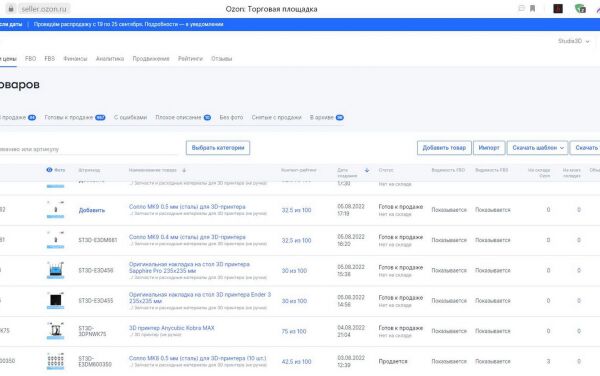Open thumbnail of Сопло MK9 0.4 мм product

pyautogui.click(x=55, y=240)
